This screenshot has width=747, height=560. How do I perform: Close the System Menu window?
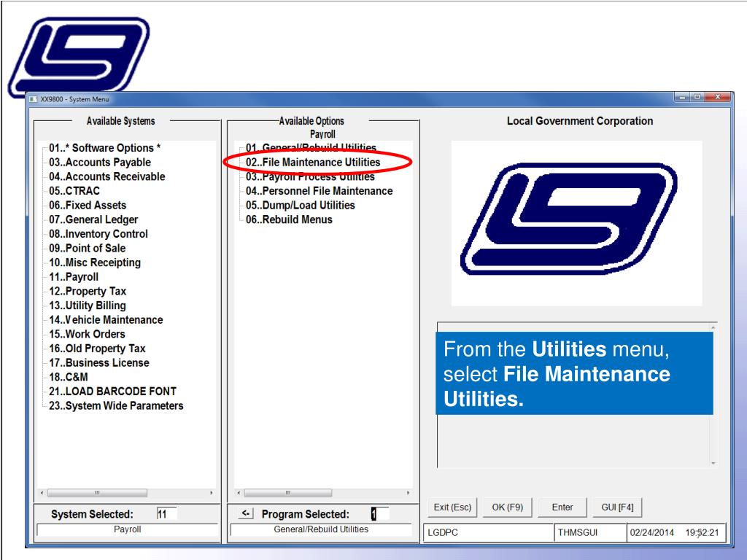[x=718, y=97]
